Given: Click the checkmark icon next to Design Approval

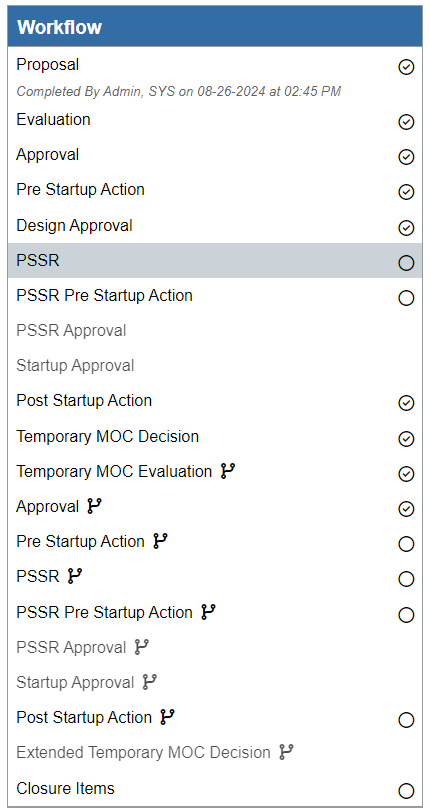Looking at the screenshot, I should 406,227.
